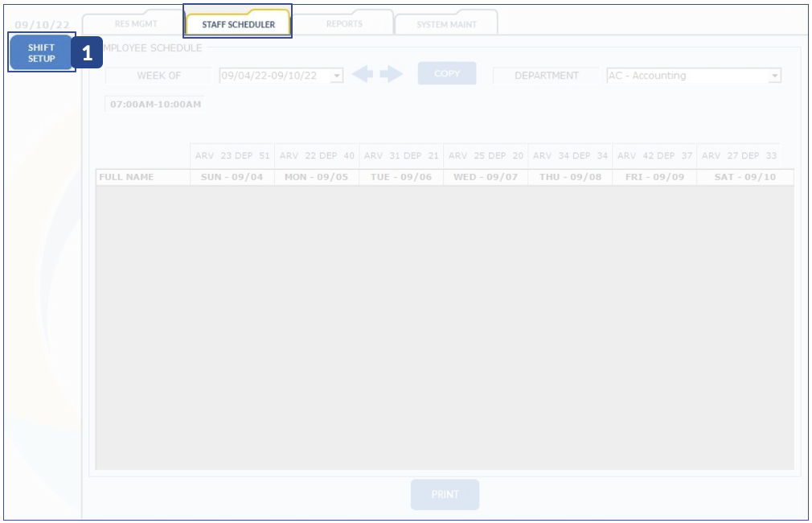
Task: Select the FRI - 09/09 column header
Action: tap(654, 177)
